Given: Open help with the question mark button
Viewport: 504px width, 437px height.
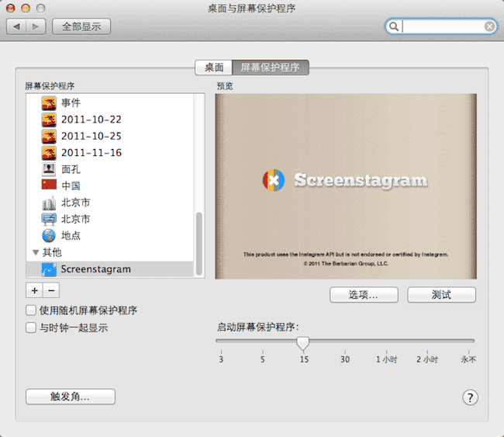Looking at the screenshot, I should click(x=470, y=397).
